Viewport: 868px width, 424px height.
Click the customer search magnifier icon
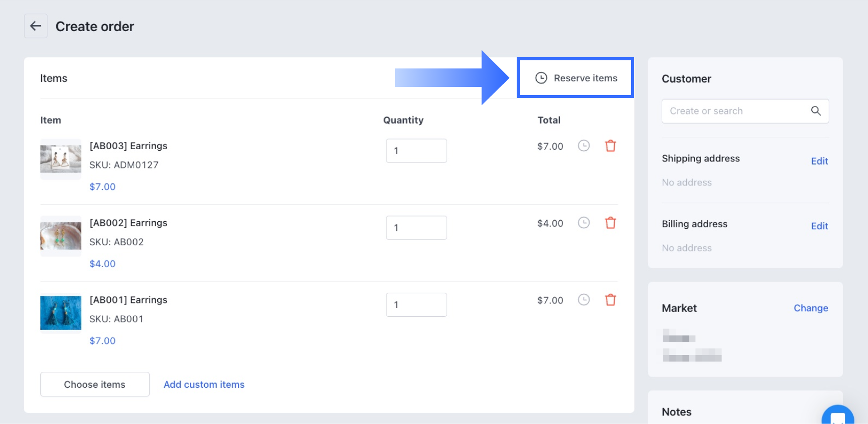pyautogui.click(x=816, y=111)
